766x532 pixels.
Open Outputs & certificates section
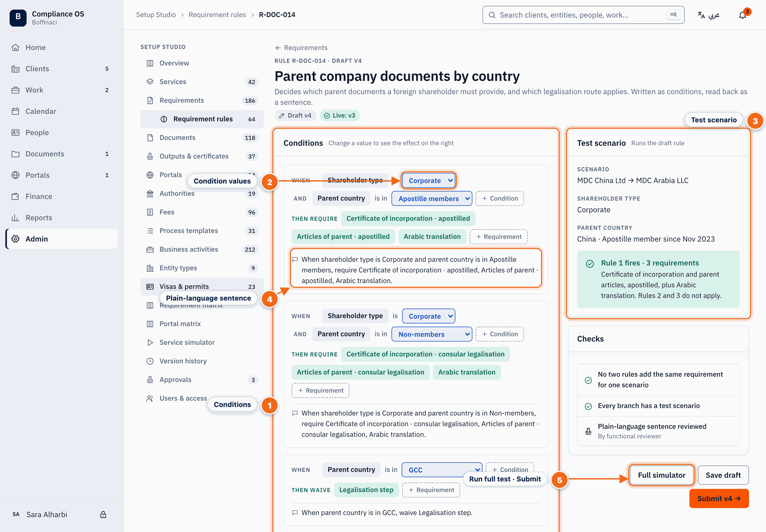202,156
